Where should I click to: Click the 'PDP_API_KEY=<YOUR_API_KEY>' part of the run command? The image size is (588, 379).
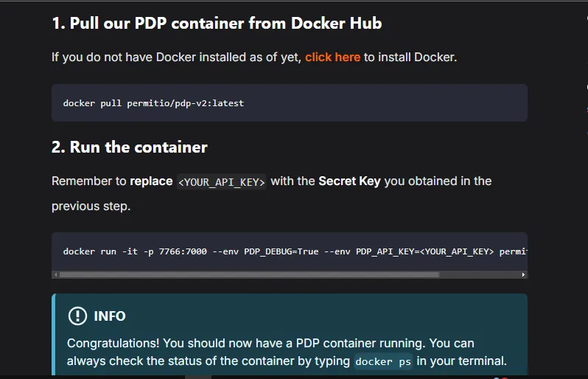[x=424, y=251]
